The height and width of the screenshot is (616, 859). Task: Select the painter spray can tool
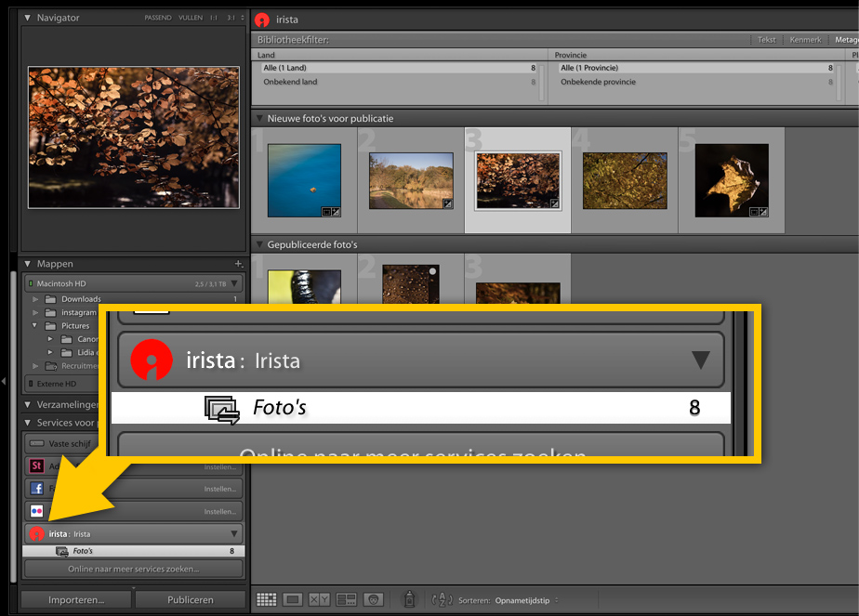[x=408, y=600]
